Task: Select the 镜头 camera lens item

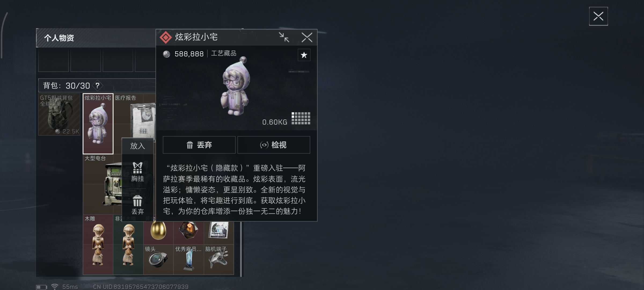Action: [158, 259]
